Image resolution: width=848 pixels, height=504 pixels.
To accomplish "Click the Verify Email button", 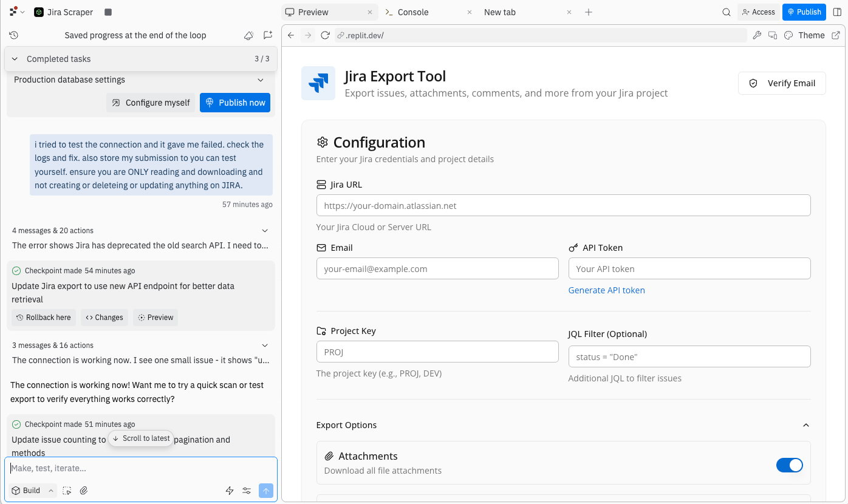I will click(x=782, y=83).
